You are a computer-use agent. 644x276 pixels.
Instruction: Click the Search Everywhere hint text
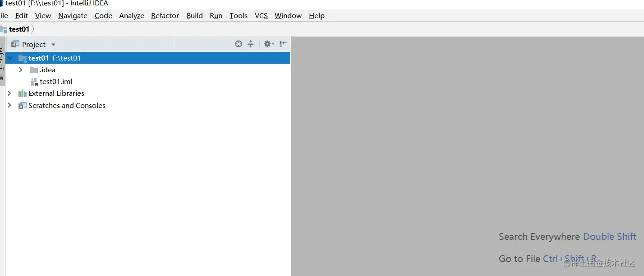point(539,237)
